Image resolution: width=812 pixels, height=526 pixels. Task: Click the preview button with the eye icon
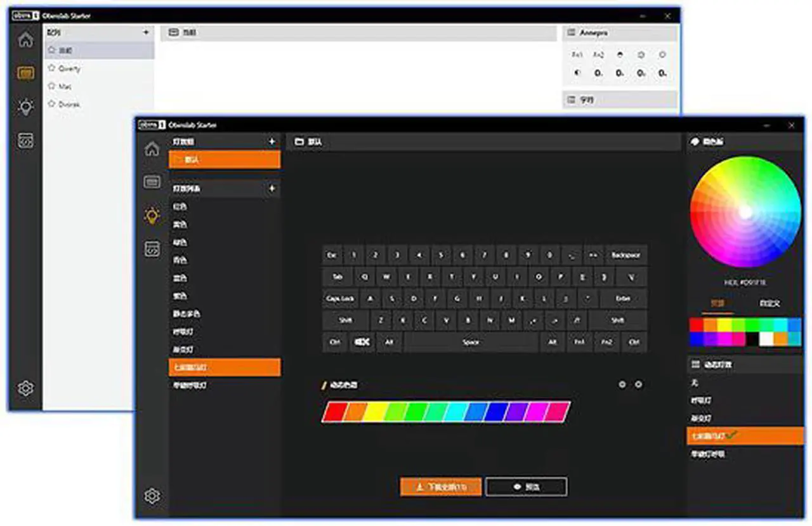(526, 487)
